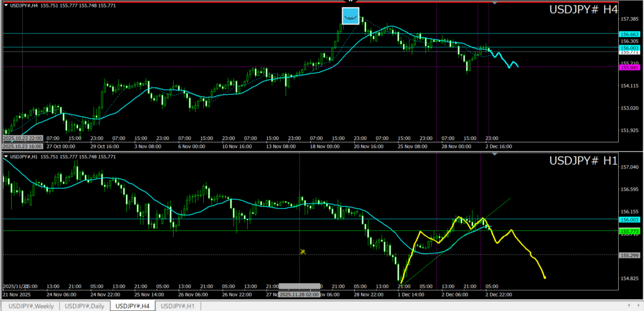
Task: Click the 2025.11.28 02:00 date label
Action: pyautogui.click(x=300, y=294)
